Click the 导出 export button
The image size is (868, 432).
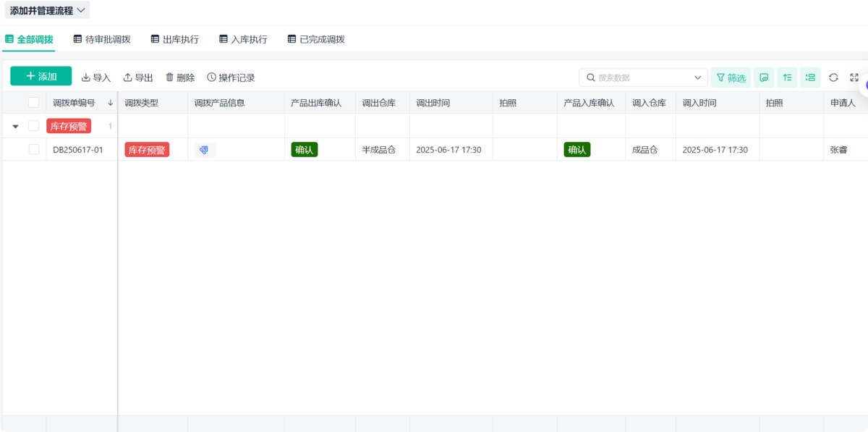pyautogui.click(x=138, y=77)
